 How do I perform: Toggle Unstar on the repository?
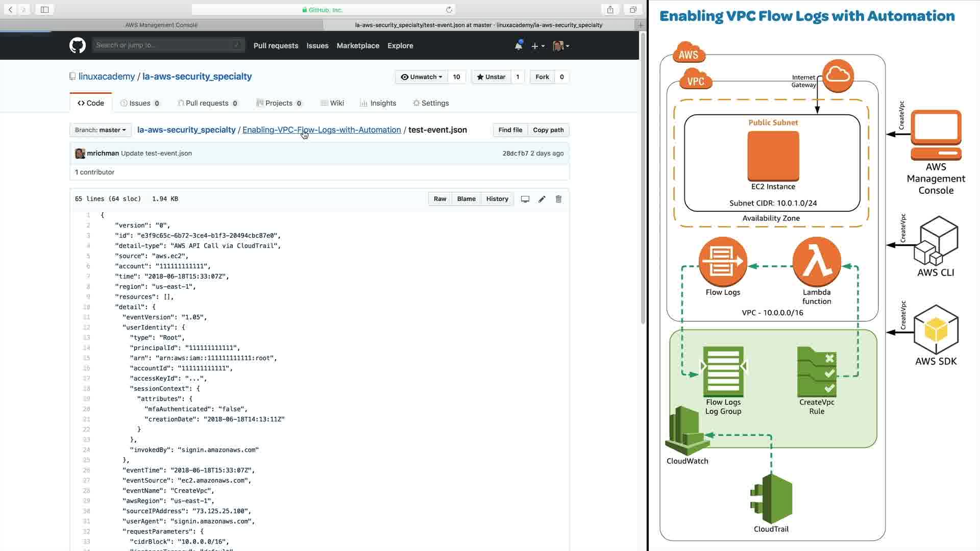[x=491, y=77]
